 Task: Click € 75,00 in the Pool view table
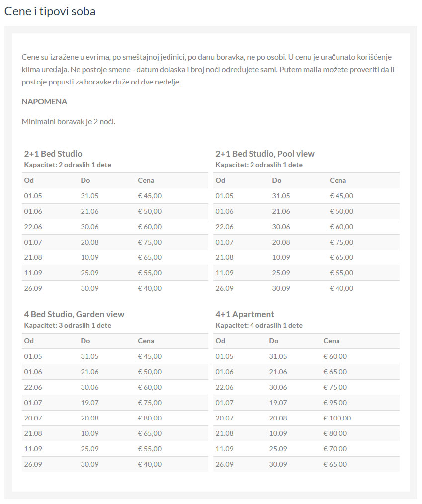tap(341, 242)
